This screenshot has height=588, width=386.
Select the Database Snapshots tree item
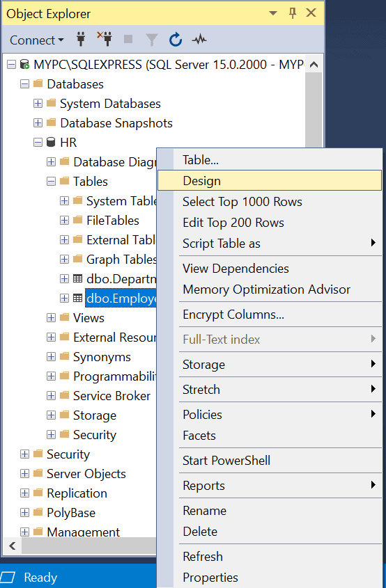(116, 123)
